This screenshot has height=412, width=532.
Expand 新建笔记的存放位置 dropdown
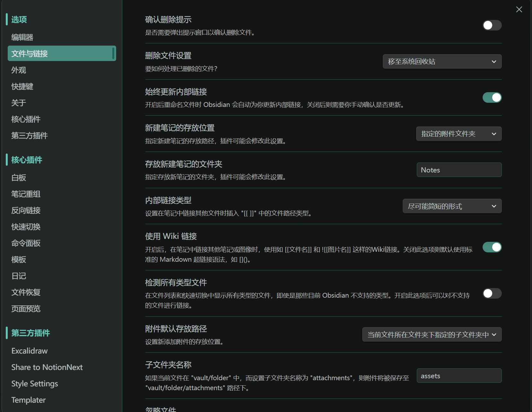click(459, 134)
